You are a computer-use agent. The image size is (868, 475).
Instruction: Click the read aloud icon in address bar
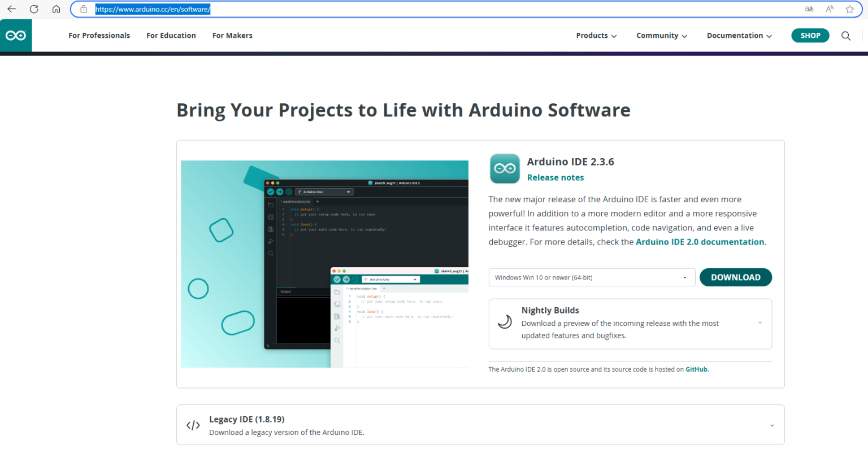(829, 9)
